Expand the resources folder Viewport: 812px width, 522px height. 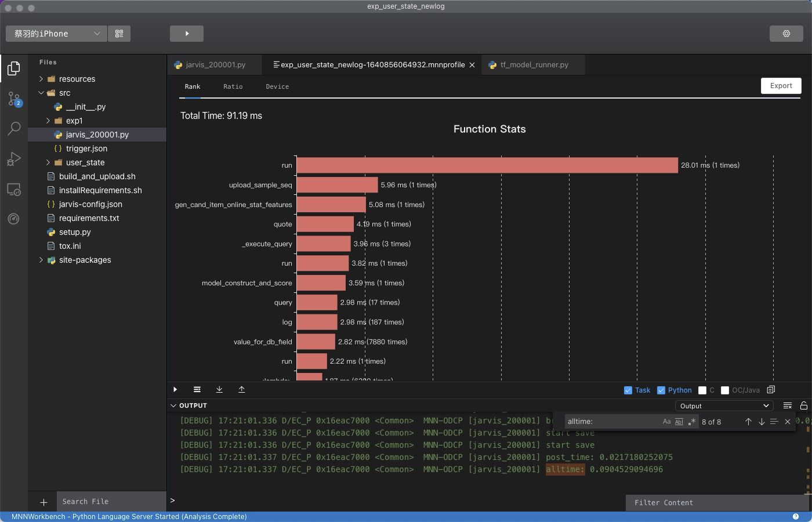pyautogui.click(x=41, y=79)
